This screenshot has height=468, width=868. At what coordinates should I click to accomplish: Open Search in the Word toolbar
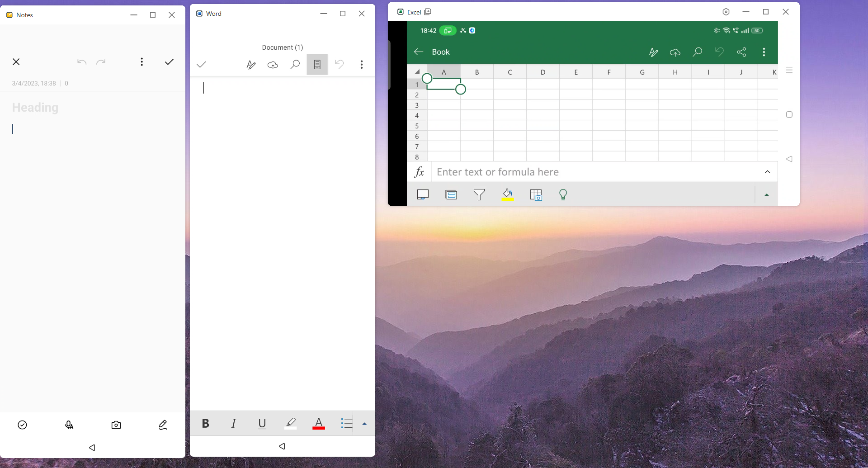(x=295, y=65)
